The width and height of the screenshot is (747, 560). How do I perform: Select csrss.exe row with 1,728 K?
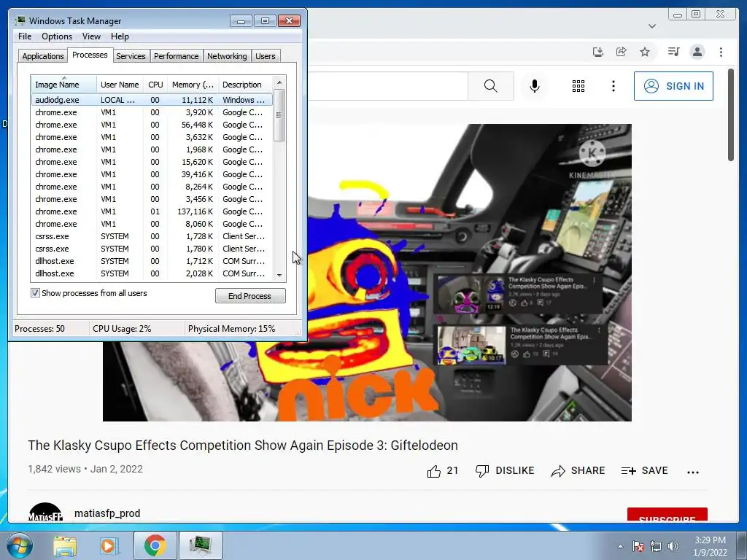[152, 236]
